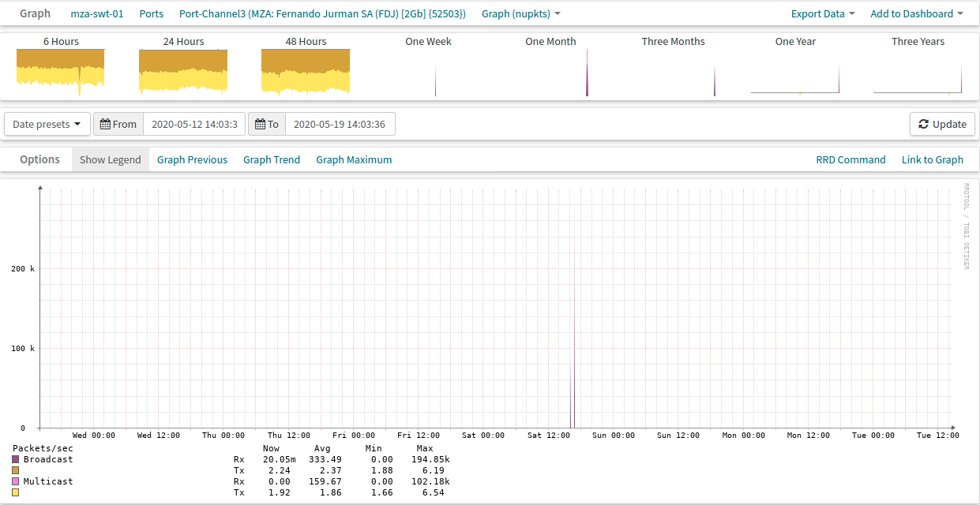Enable the Graph Maximum option
980x505 pixels.
pos(354,159)
